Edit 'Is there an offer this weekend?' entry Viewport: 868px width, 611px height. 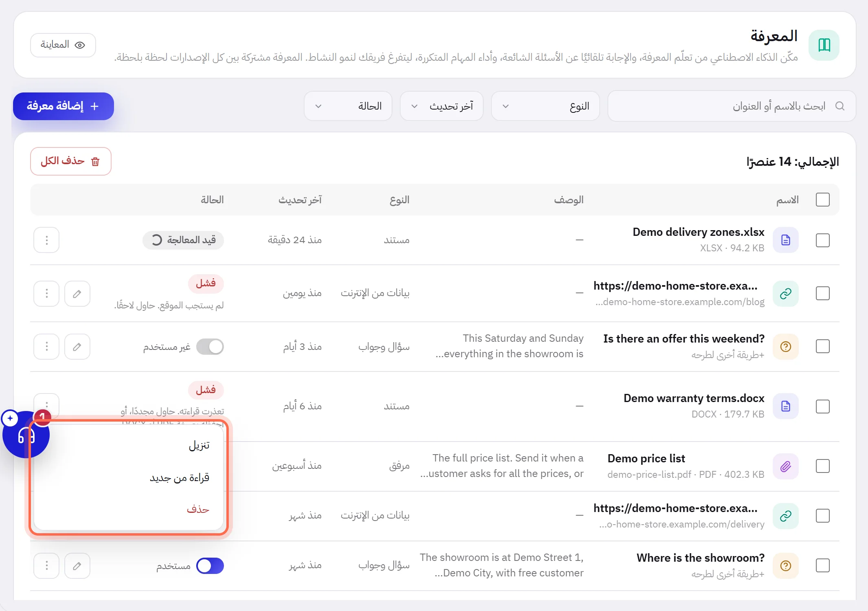pyautogui.click(x=77, y=347)
